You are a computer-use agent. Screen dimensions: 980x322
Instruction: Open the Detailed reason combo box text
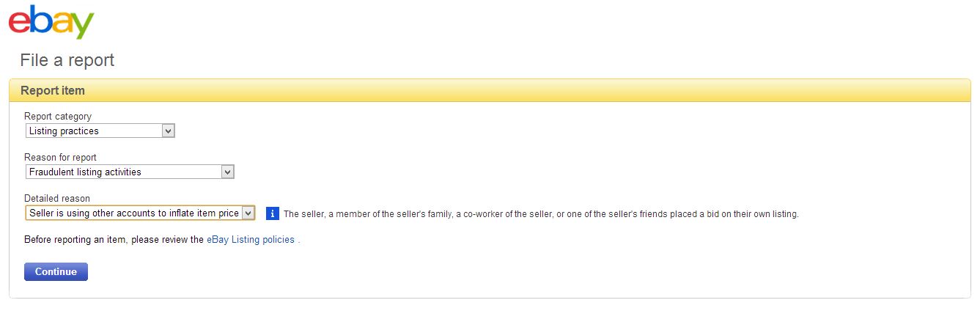click(x=133, y=213)
